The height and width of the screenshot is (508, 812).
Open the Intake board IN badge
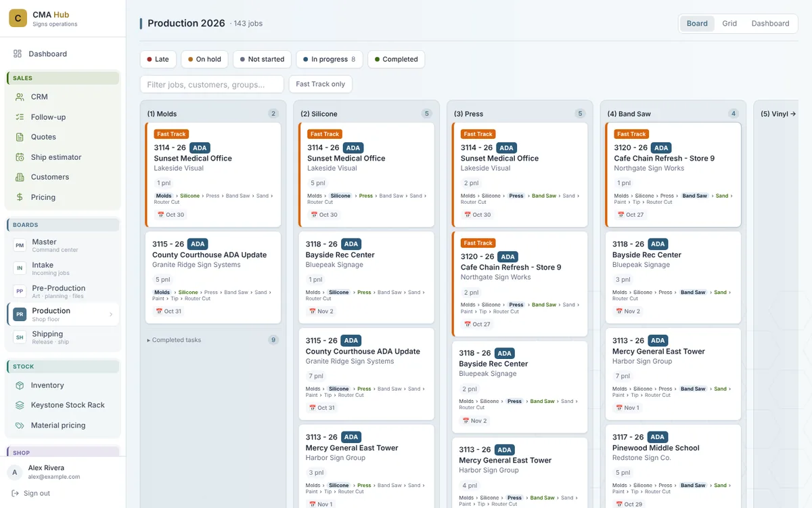tap(20, 268)
